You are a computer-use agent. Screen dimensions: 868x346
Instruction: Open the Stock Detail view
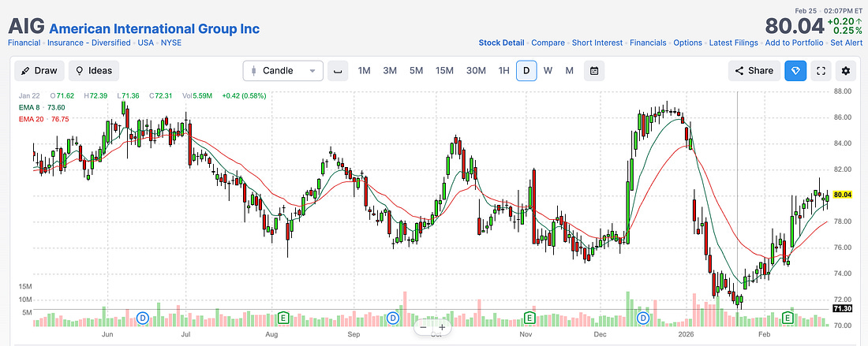pos(502,43)
